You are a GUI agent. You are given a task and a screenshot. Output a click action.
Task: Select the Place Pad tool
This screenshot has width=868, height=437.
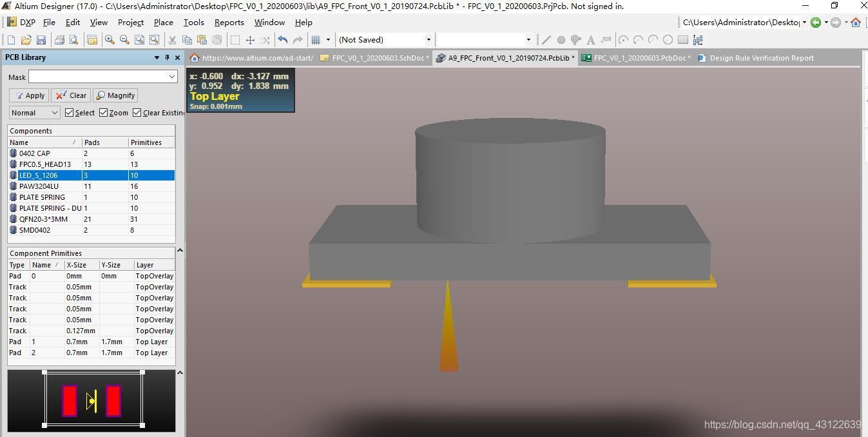pyautogui.click(x=561, y=40)
